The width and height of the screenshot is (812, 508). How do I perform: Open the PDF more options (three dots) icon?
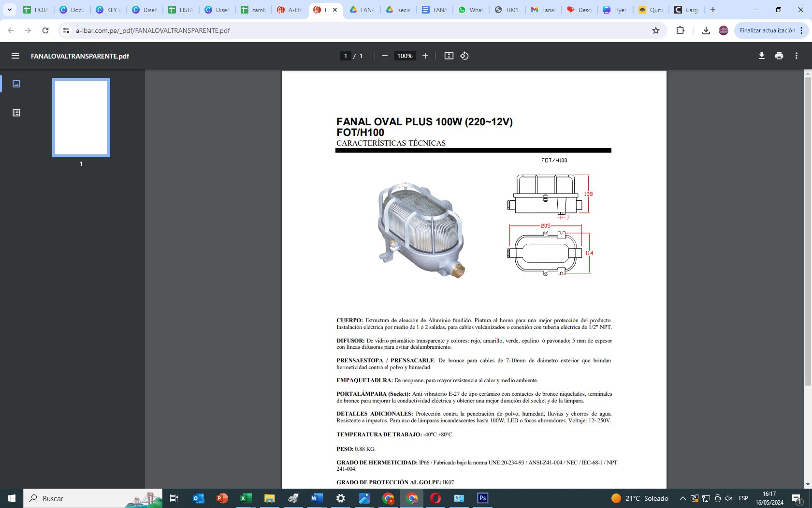tap(797, 56)
